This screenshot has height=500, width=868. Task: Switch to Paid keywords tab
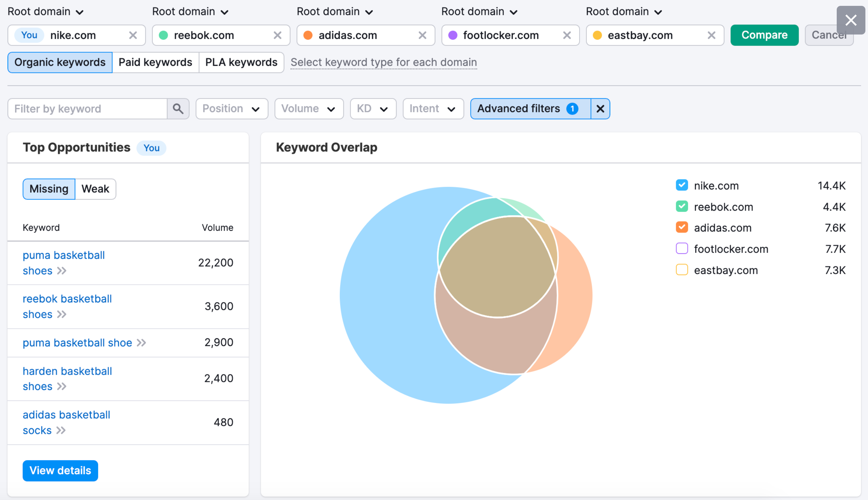155,62
